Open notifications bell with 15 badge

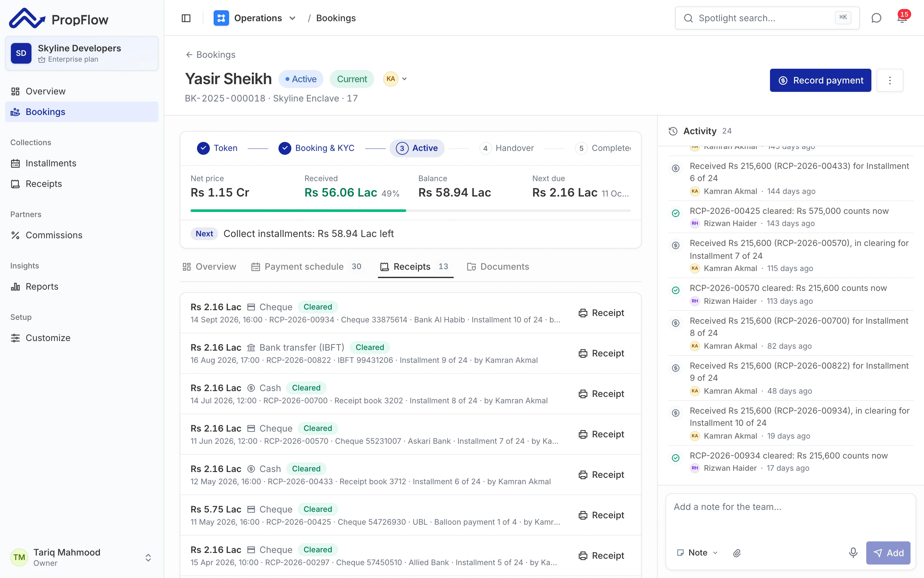coord(903,18)
